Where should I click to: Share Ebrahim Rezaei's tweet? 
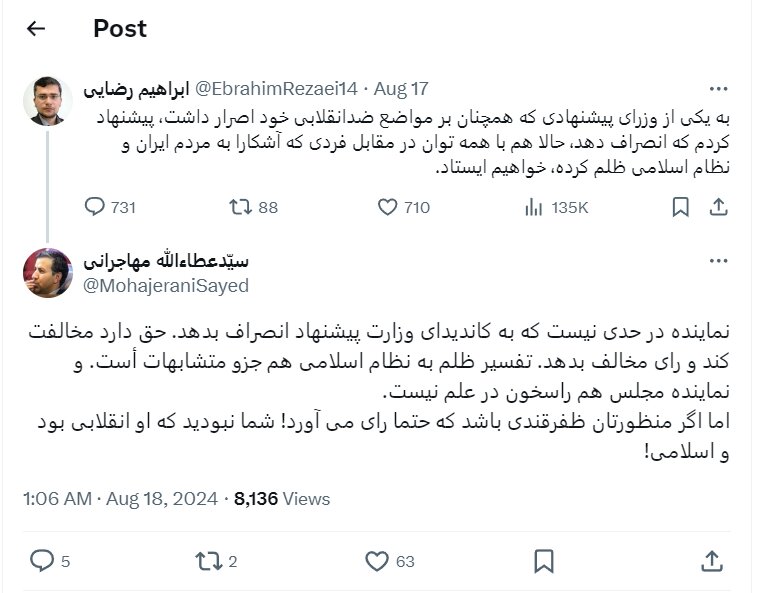coord(718,207)
